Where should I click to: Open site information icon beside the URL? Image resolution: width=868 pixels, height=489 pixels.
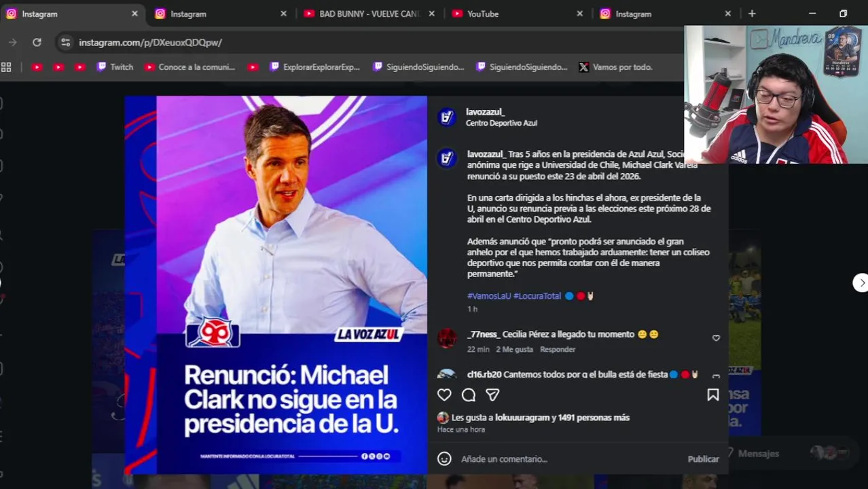click(65, 42)
